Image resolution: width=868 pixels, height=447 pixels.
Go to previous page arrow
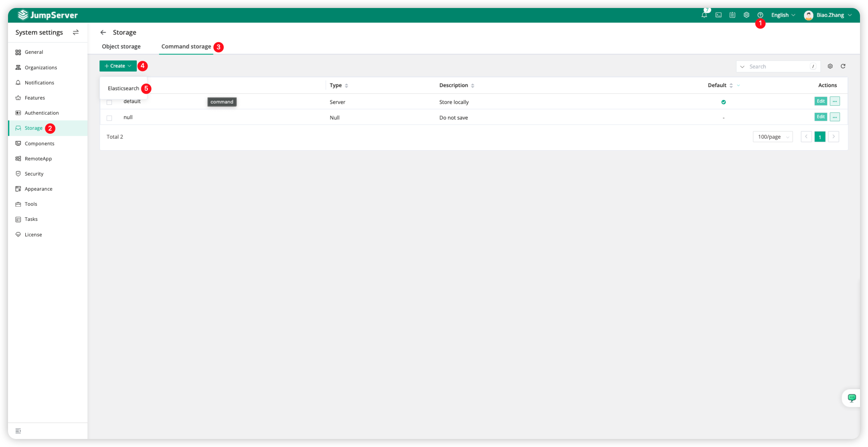(x=806, y=137)
